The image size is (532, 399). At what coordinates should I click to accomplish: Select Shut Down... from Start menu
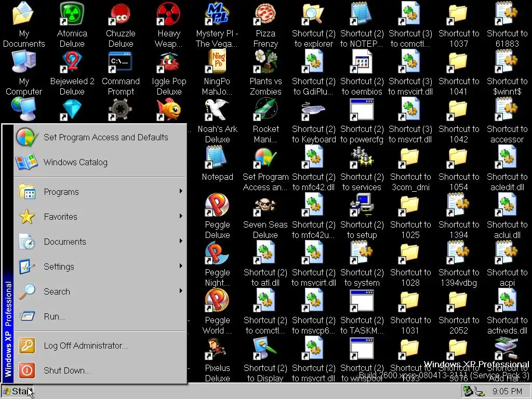[x=100, y=370]
